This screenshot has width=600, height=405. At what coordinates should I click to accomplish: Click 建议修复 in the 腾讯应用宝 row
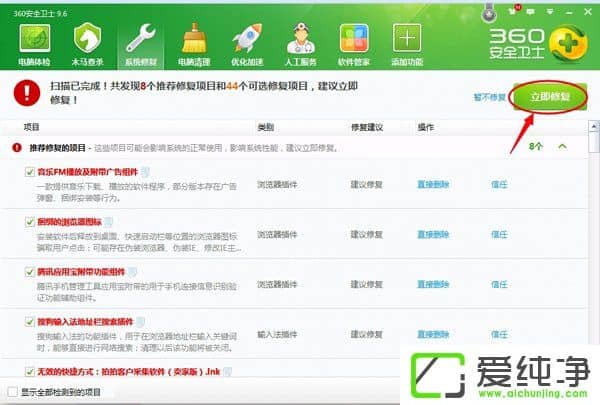coord(367,284)
